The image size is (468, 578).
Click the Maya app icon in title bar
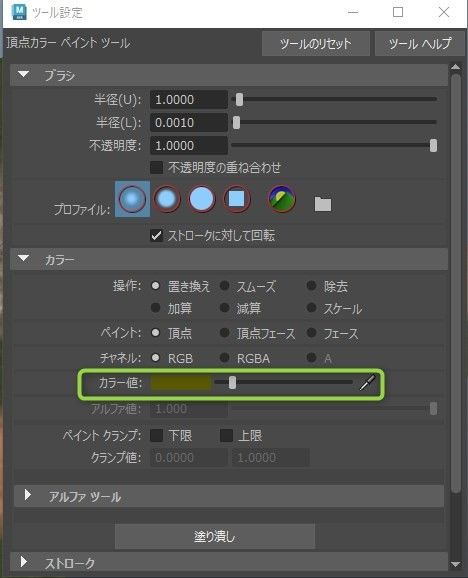coord(19,12)
